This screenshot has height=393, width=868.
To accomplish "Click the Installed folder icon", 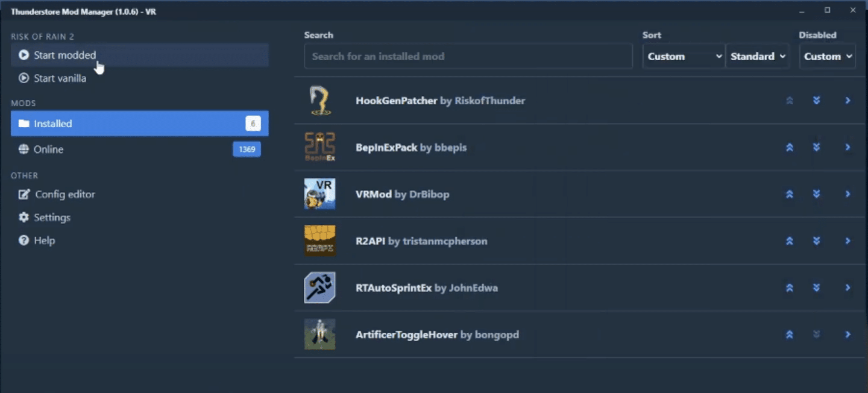I will point(24,123).
